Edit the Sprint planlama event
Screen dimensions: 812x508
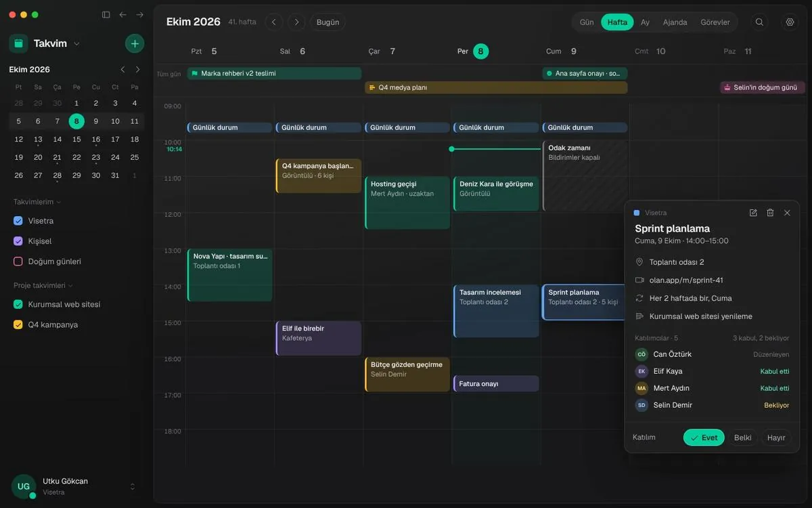point(753,213)
